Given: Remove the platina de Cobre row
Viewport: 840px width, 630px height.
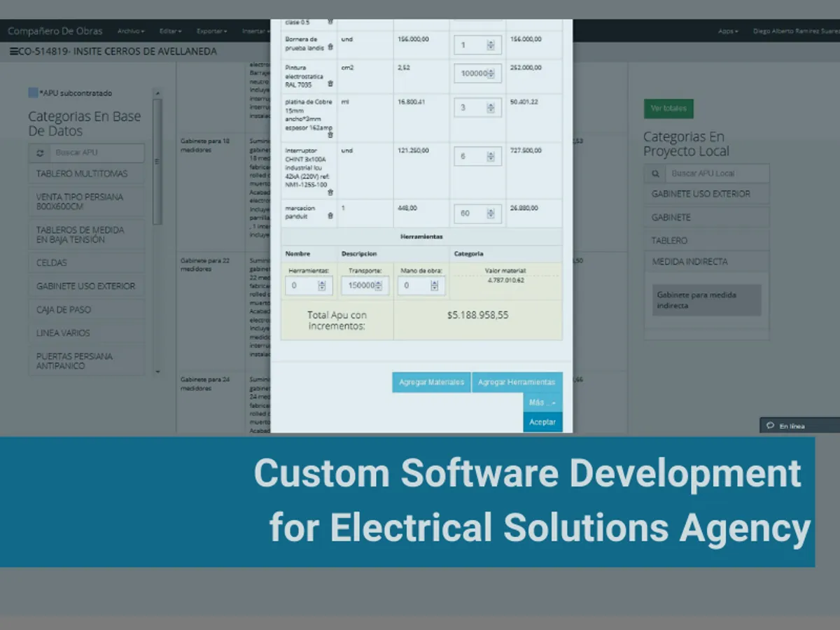Looking at the screenshot, I should [330, 134].
